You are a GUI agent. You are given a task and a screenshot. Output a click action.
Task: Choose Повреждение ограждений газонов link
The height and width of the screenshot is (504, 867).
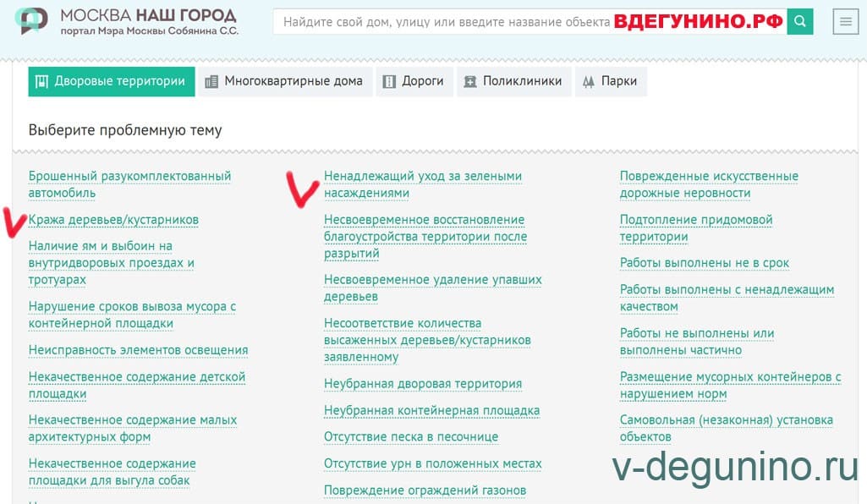coord(425,490)
